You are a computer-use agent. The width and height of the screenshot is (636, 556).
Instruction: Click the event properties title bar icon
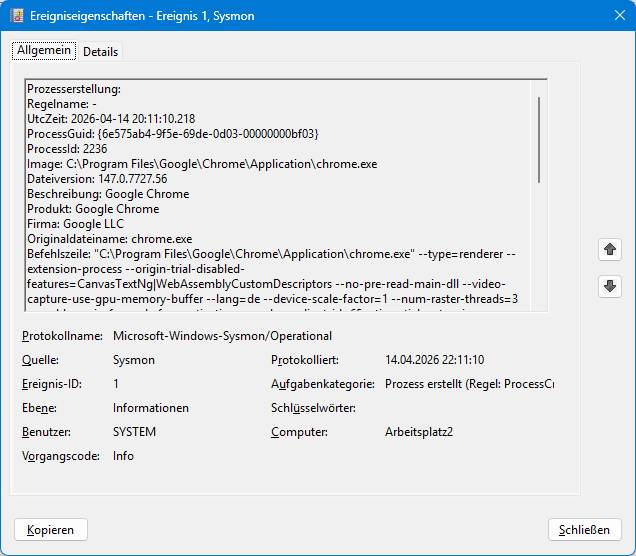click(x=17, y=16)
